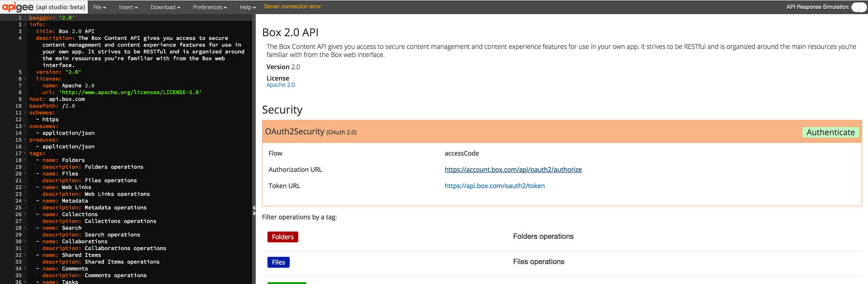Screen dimensions: 868x284
Task: Filter operations by the Folders tag
Action: [x=283, y=237]
